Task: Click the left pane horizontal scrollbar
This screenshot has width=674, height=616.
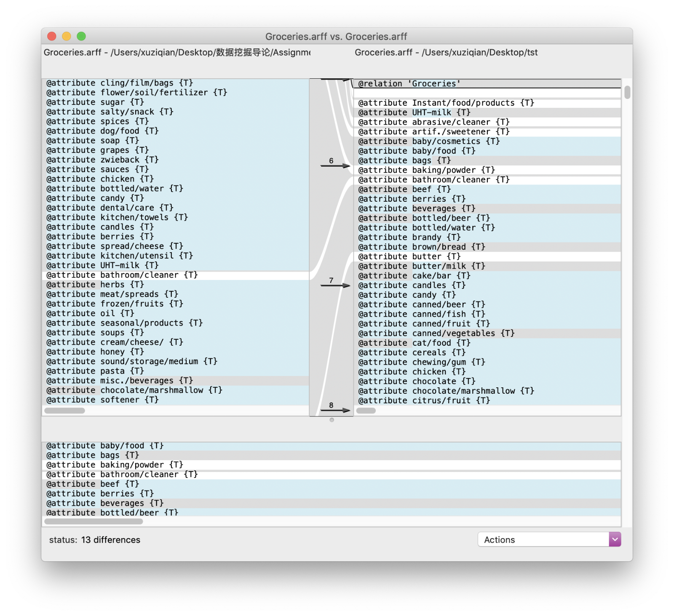Action: tap(64, 411)
